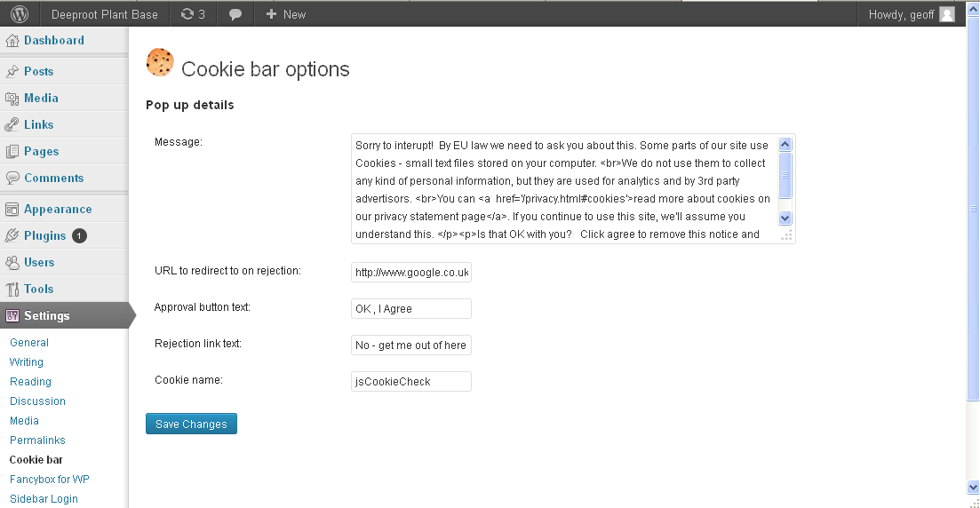Click the Tools wrench icon
The image size is (980, 508).
click(12, 289)
